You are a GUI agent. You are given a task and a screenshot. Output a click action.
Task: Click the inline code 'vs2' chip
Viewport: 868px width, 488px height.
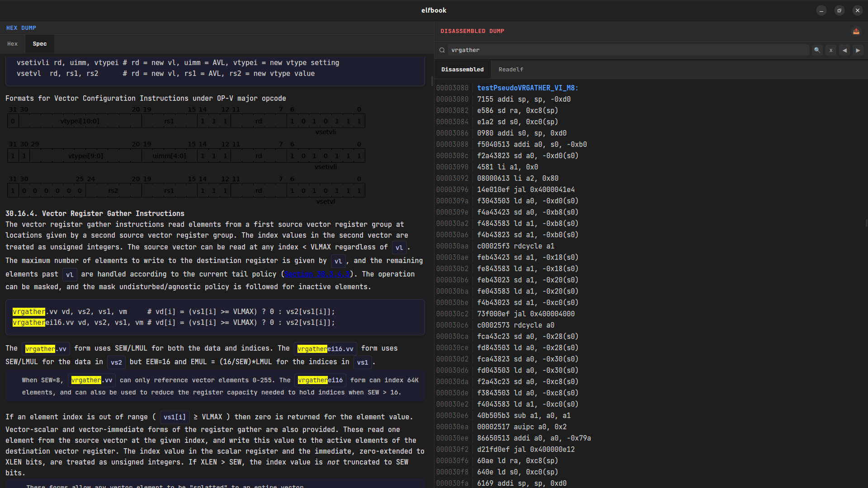[116, 362]
